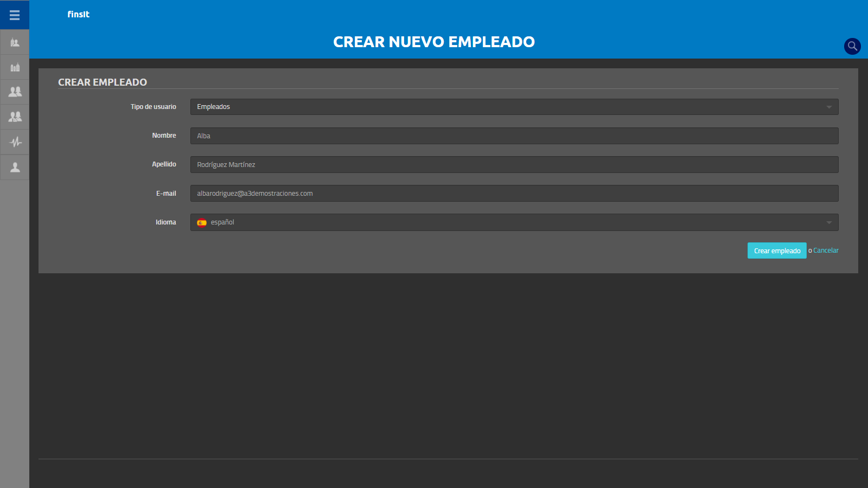
Task: Click the Crear empleado button
Action: pyautogui.click(x=777, y=251)
